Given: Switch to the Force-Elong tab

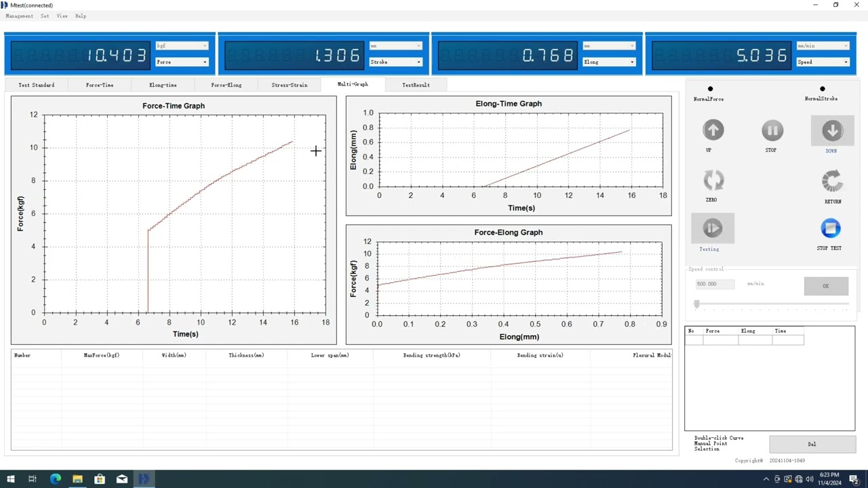Looking at the screenshot, I should [226, 85].
